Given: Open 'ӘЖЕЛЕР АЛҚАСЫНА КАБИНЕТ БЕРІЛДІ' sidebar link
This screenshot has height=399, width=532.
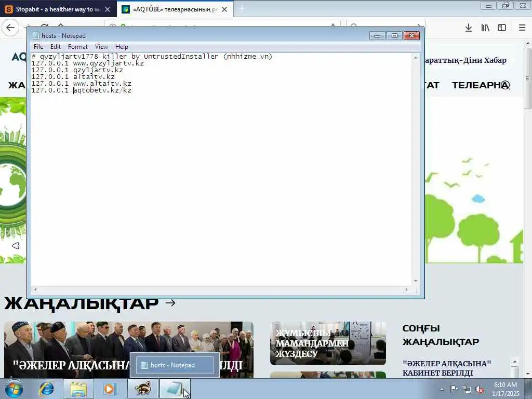Looking at the screenshot, I should (x=447, y=368).
